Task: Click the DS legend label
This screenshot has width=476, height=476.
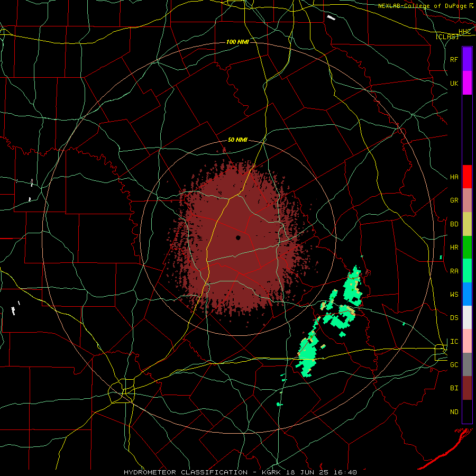Action: tap(454, 318)
